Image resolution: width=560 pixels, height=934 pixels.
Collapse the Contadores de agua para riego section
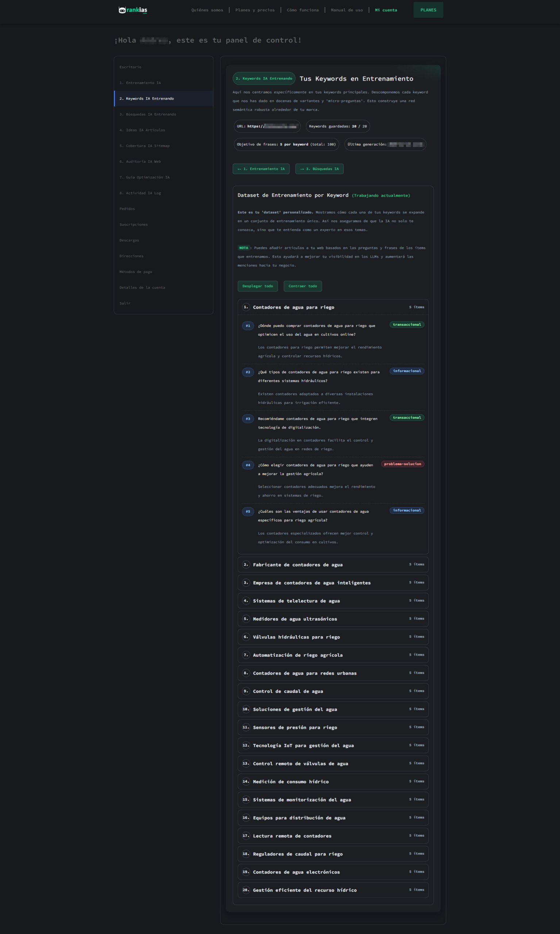(332, 307)
